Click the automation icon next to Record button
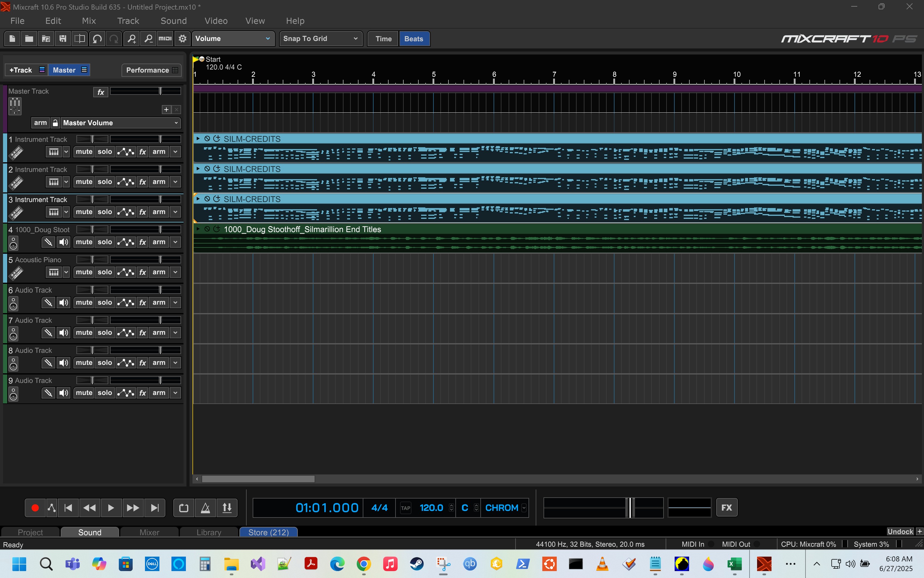Viewport: 924px width, 578px height. coord(51,508)
